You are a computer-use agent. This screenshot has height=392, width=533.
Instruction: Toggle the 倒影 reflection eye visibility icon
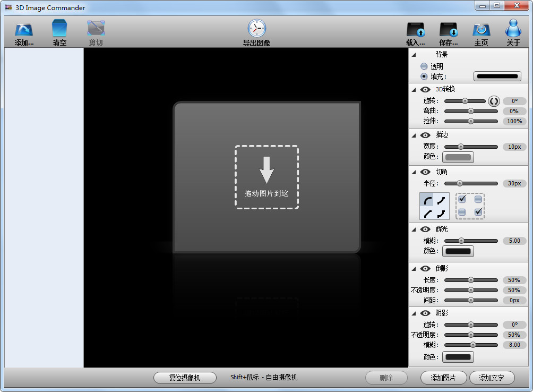pyautogui.click(x=425, y=269)
